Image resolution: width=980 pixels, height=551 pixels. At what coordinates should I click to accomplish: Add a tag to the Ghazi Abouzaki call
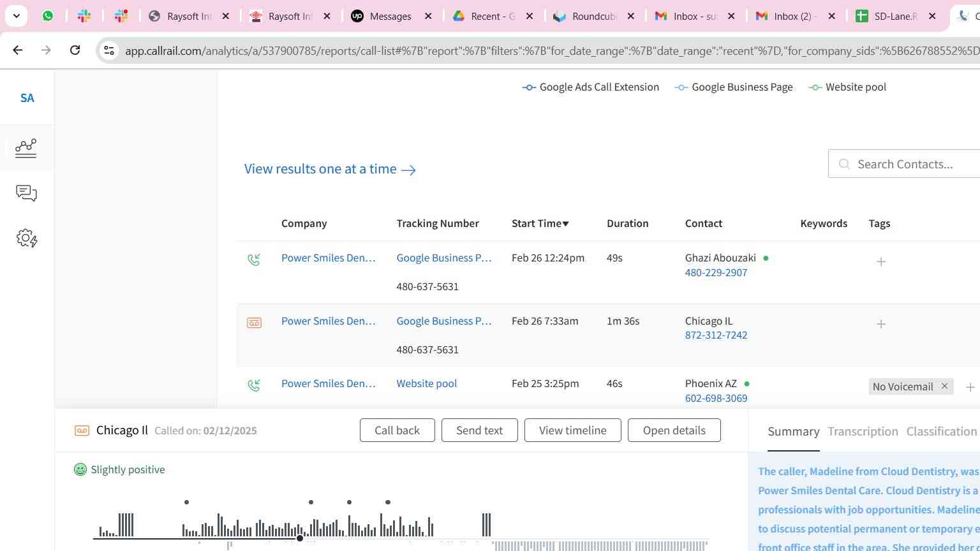point(881,261)
